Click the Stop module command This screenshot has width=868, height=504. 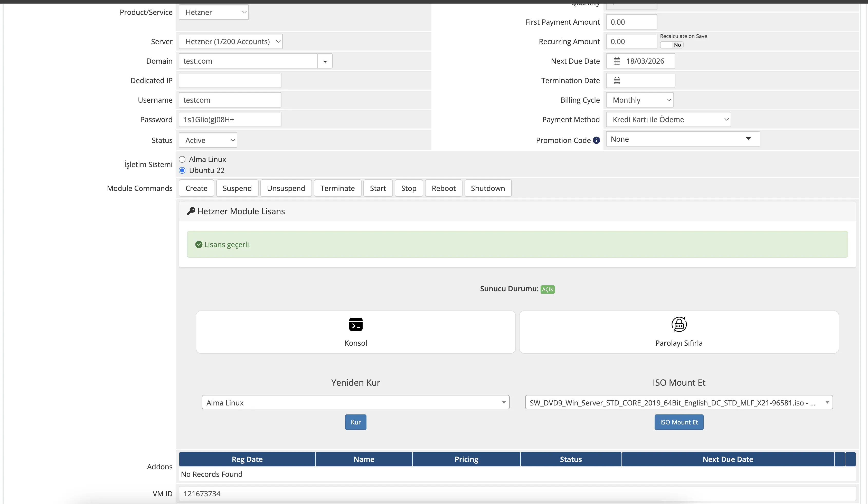(x=409, y=188)
